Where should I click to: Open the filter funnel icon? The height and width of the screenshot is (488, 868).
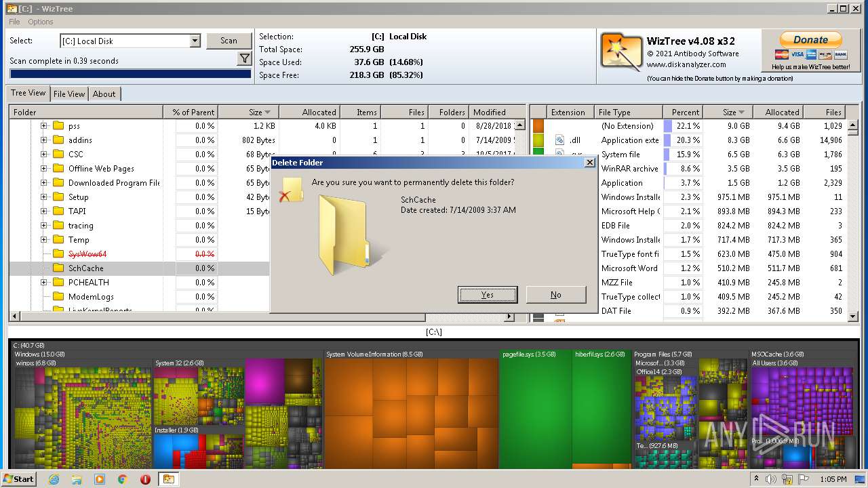245,60
